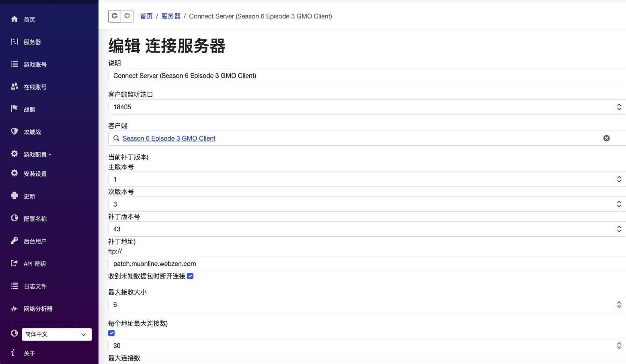
Task: Click the 游戏账号 list icon
Action: click(x=14, y=64)
